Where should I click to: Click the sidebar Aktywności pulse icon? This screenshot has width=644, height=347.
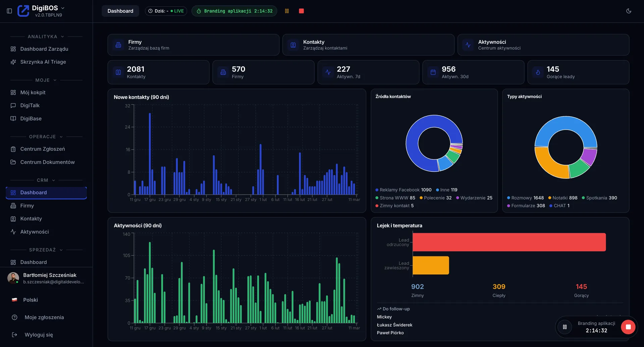click(13, 232)
